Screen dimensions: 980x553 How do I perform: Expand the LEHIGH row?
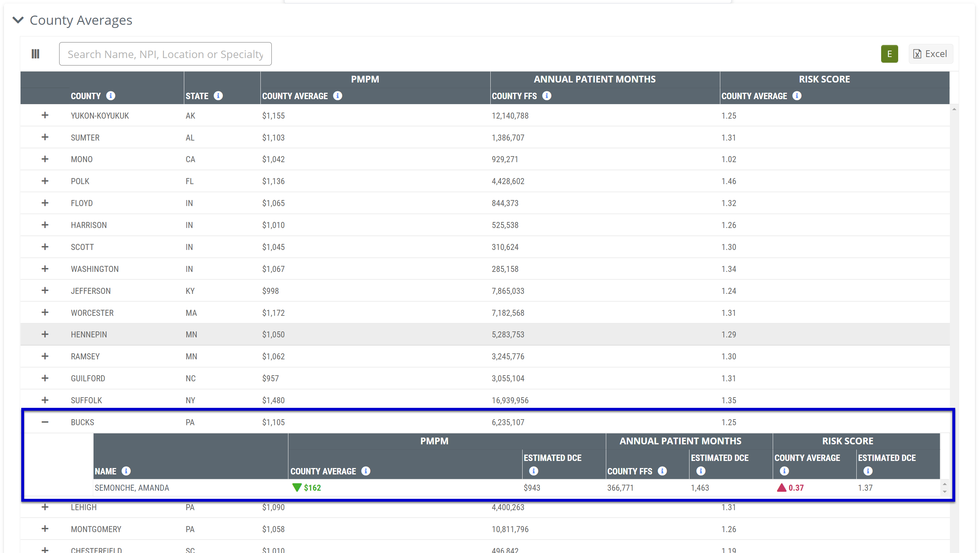click(x=45, y=507)
